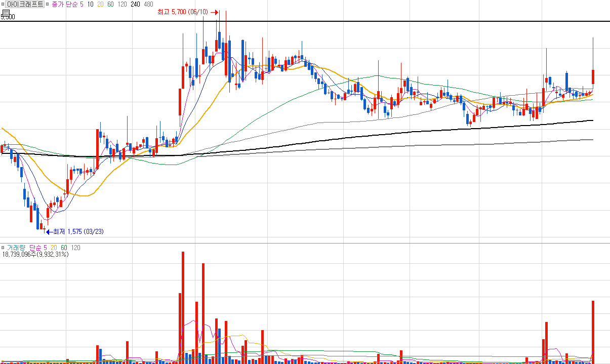Select the green 60 label in volume legend
The height and width of the screenshot is (364, 610).
click(x=64, y=248)
